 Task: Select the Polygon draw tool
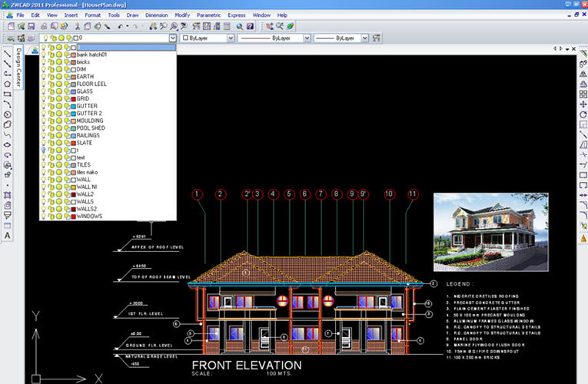click(x=7, y=84)
